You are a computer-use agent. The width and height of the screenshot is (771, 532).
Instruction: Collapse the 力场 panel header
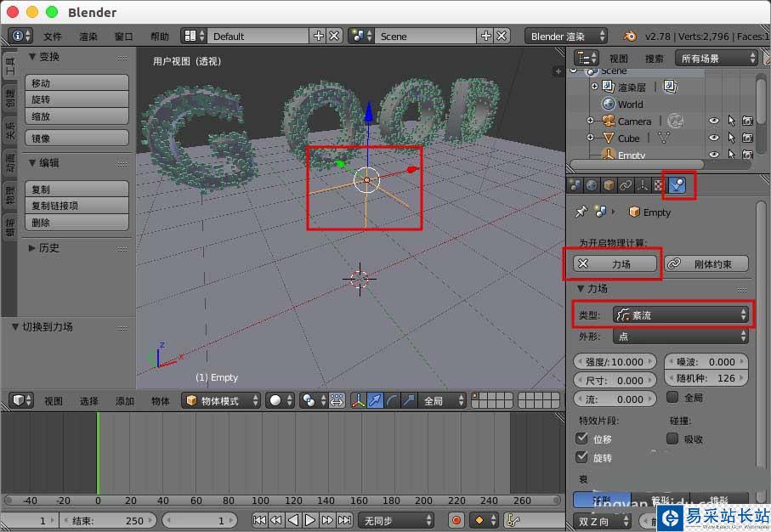pos(581,289)
